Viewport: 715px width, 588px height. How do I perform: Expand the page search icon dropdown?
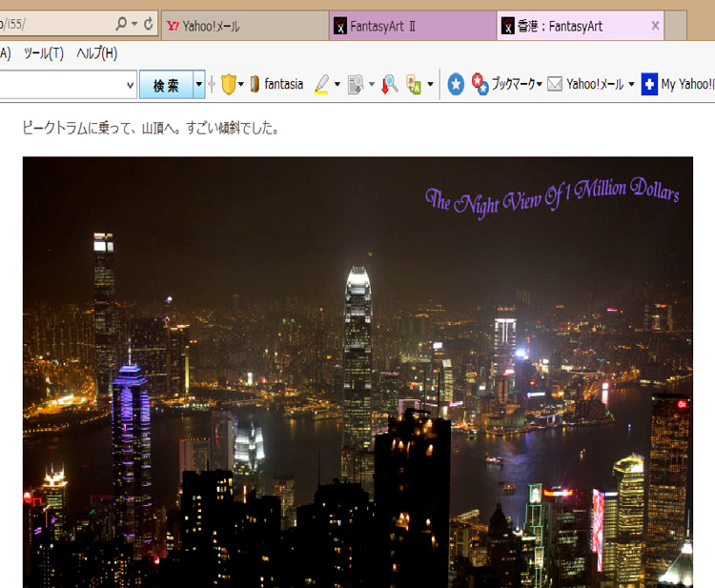point(372,84)
